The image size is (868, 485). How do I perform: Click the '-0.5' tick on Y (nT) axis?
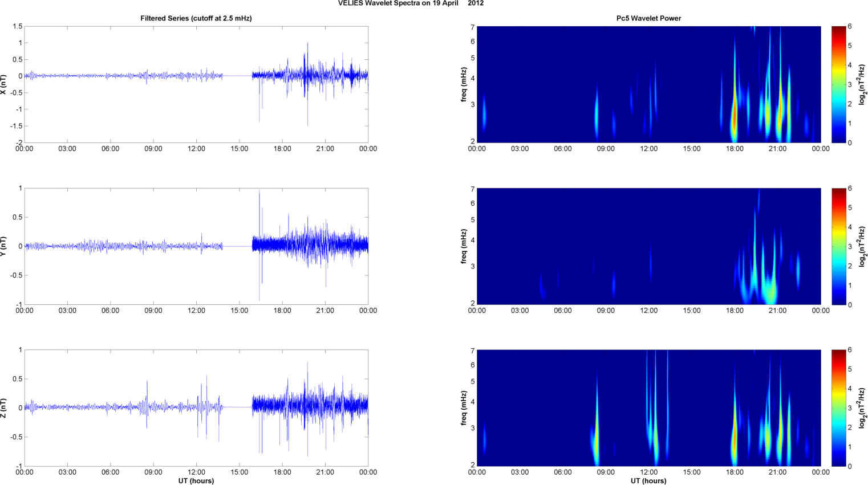coord(15,275)
